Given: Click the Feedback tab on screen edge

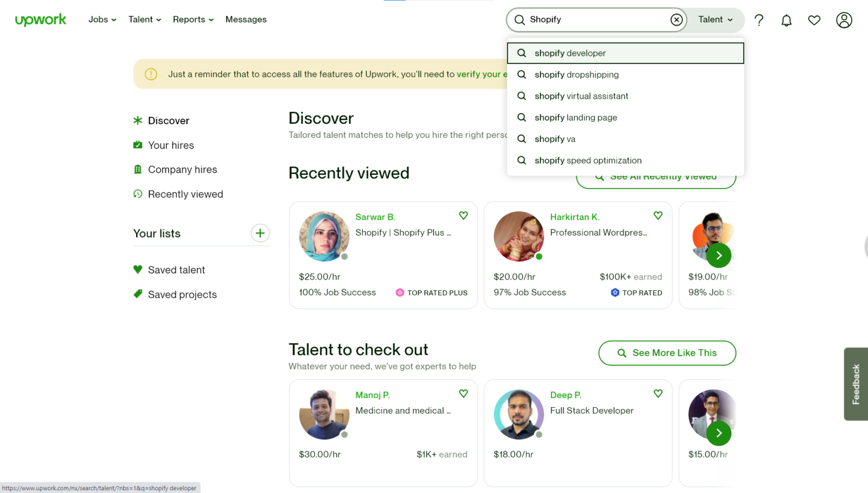Looking at the screenshot, I should (x=855, y=383).
